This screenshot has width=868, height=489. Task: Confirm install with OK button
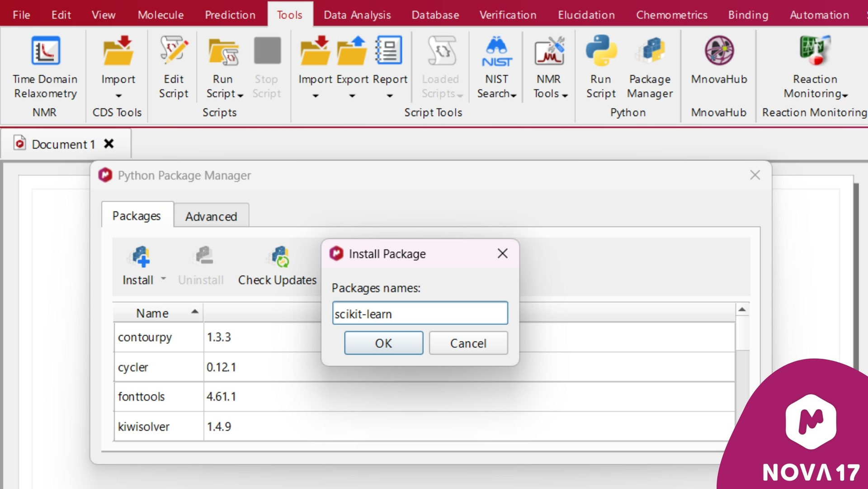tap(383, 343)
